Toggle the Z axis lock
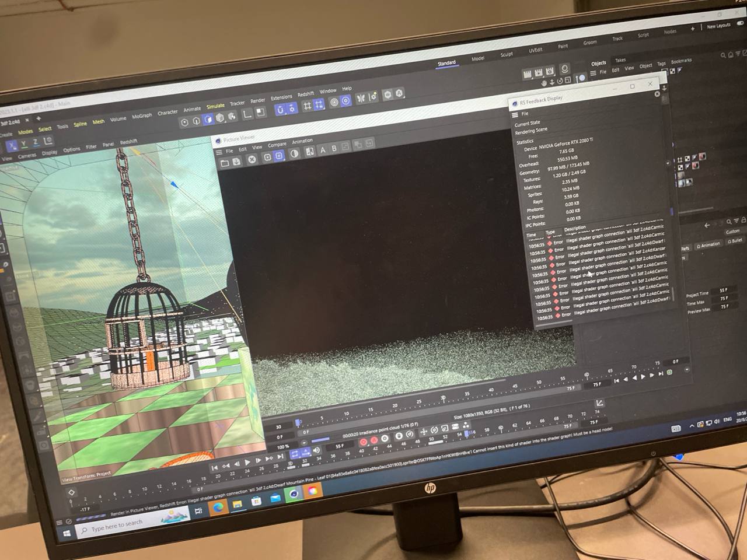This screenshot has width=747, height=560. pyautogui.click(x=35, y=142)
